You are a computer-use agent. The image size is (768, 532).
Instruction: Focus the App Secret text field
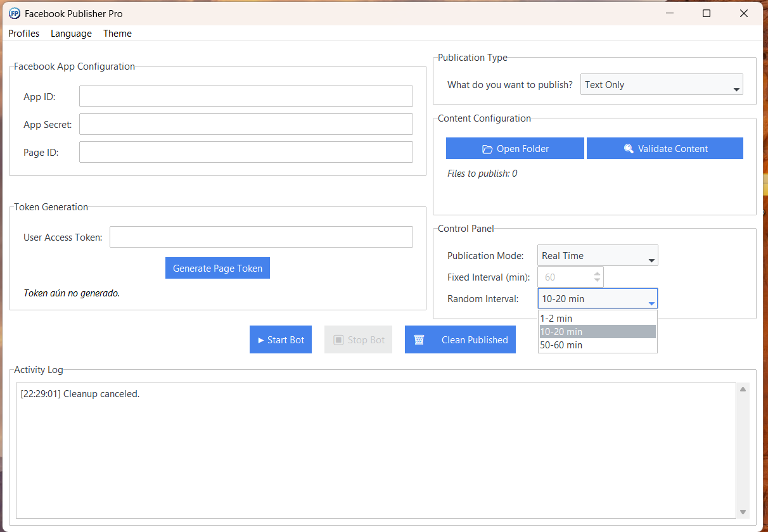tap(246, 124)
